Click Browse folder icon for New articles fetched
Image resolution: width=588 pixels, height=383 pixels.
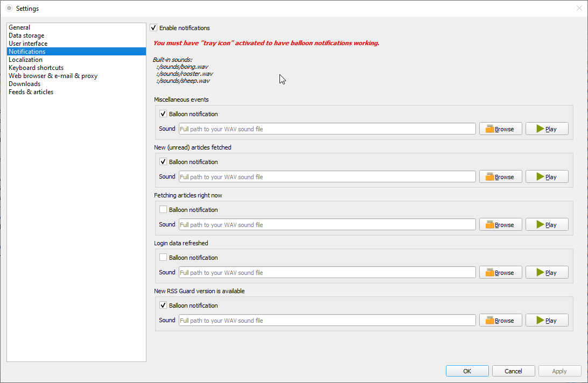pyautogui.click(x=489, y=177)
